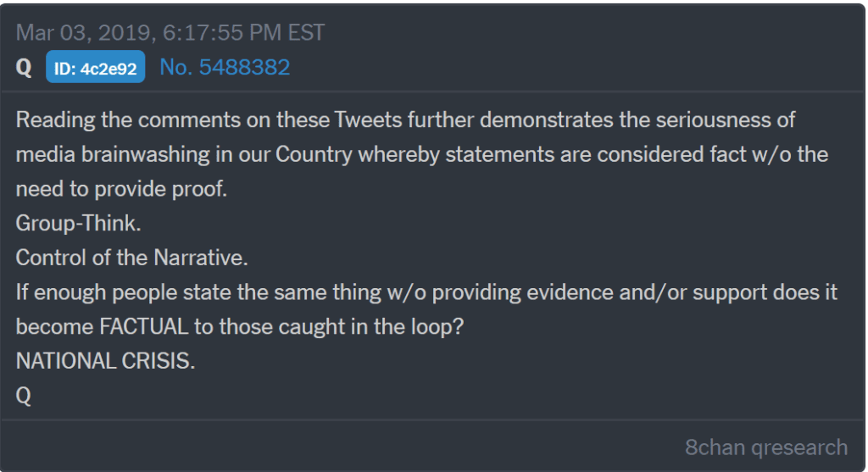
Task: Click the Mar 03, 2019 post date
Action: pos(82,33)
